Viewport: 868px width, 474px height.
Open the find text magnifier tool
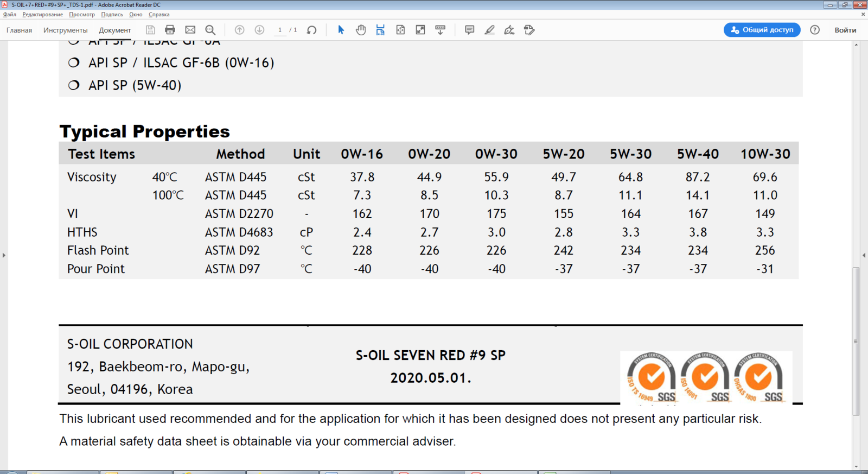pos(210,30)
